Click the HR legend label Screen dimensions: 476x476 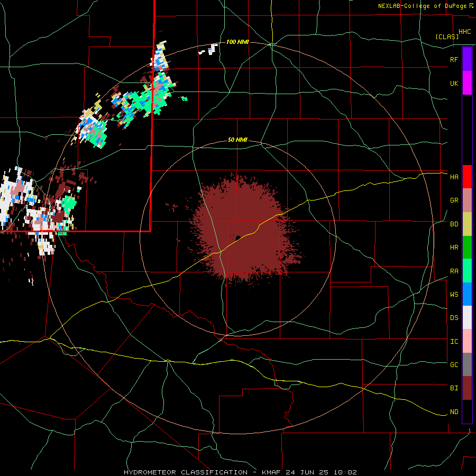(454, 248)
